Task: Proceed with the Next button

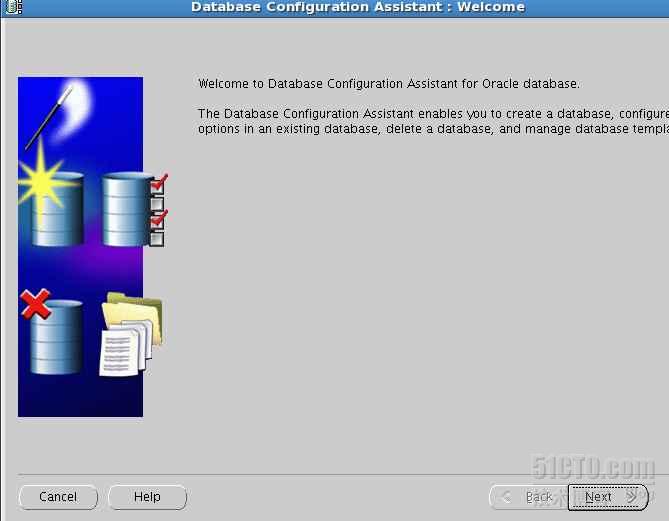Action: point(608,497)
